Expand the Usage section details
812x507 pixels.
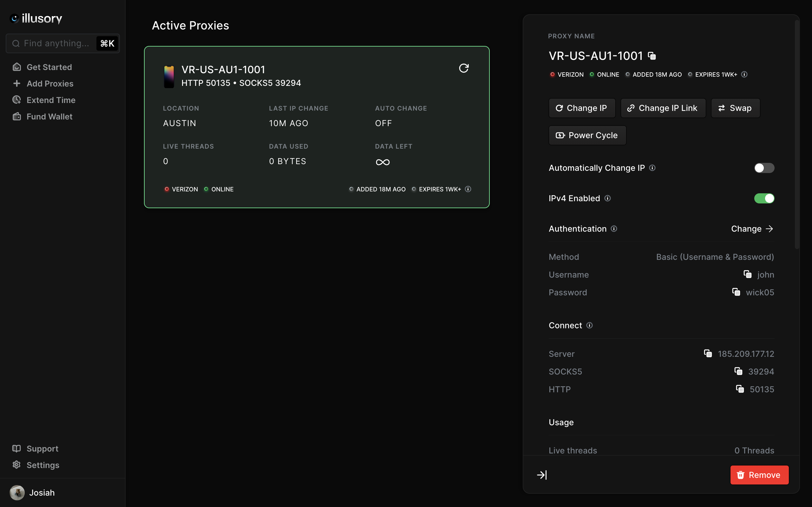[x=542, y=475]
